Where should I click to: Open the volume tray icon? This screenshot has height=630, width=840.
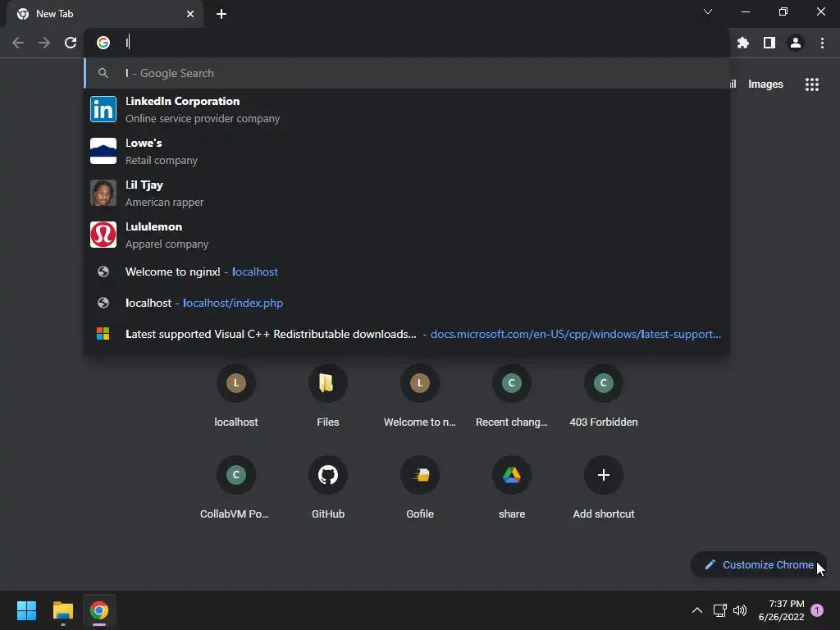point(740,610)
